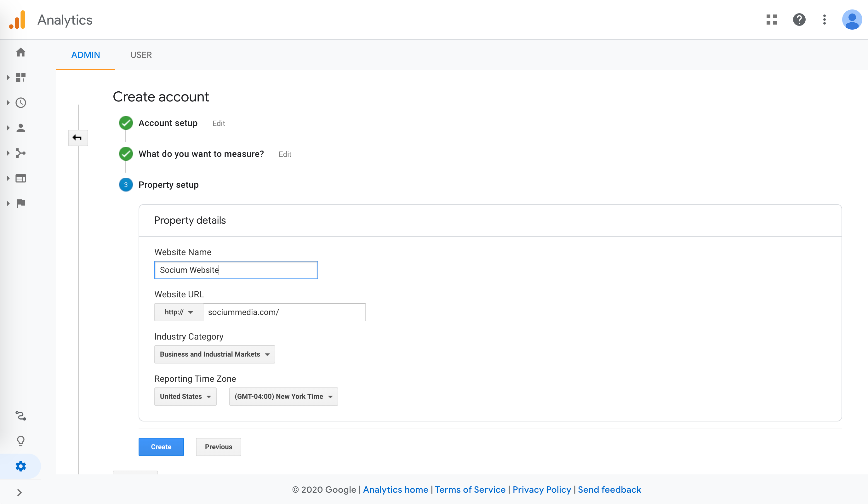Click the Send feedback link
The width and height of the screenshot is (868, 504).
click(609, 490)
